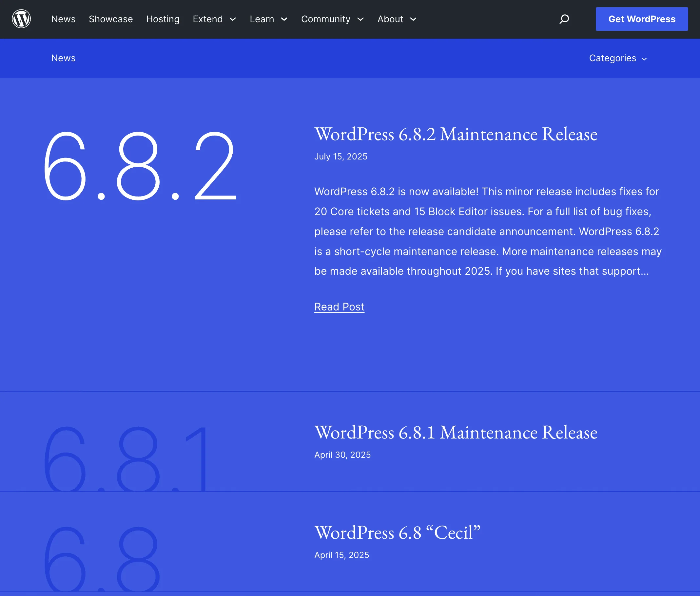Open the search icon in the navigation bar
This screenshot has height=596, width=700.
click(x=564, y=19)
